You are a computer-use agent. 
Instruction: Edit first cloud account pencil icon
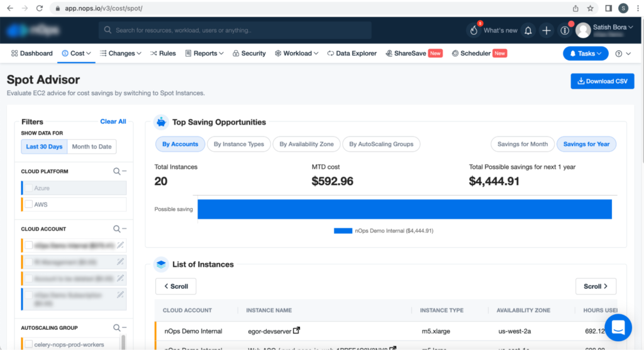[x=120, y=246]
